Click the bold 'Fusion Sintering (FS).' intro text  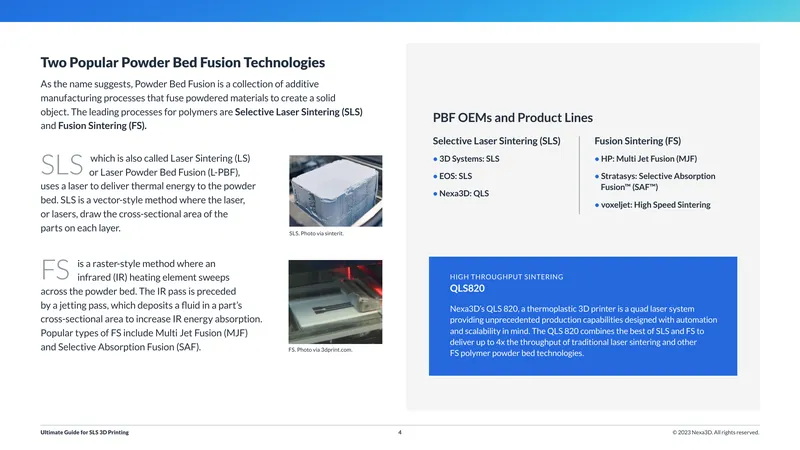coord(102,126)
